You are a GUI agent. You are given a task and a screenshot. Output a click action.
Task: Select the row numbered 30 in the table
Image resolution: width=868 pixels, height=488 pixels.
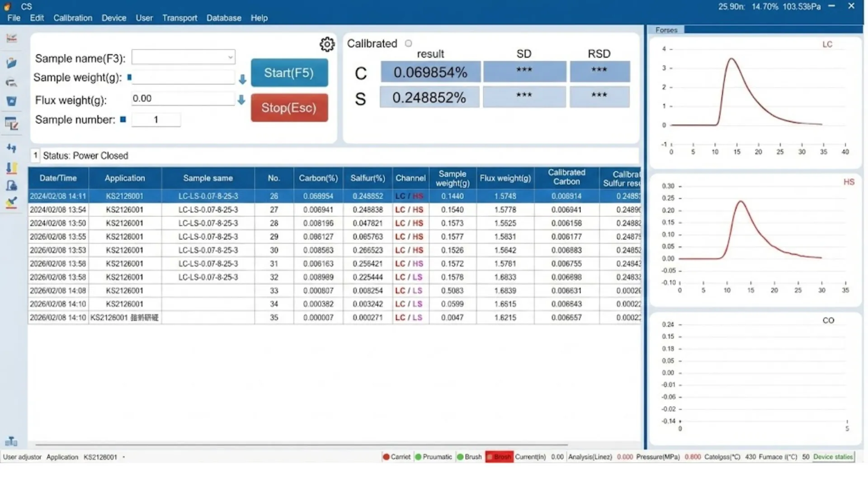274,250
